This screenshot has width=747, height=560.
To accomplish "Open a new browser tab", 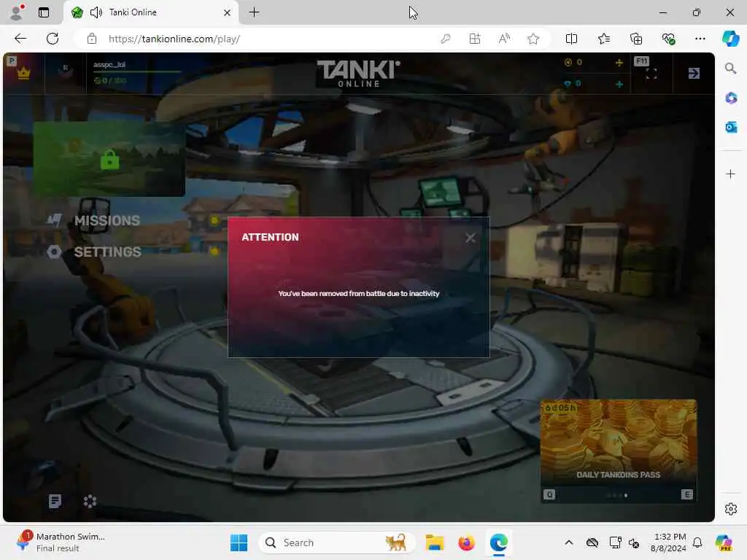I will [x=254, y=12].
